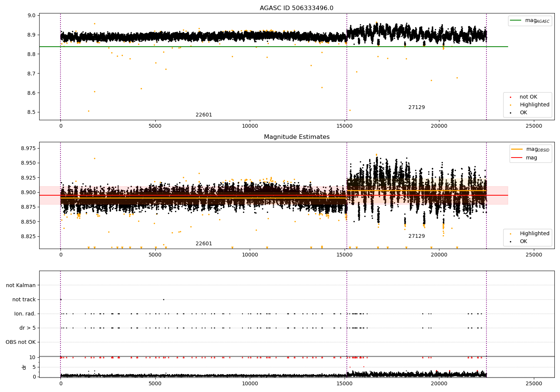Click the red 'mag' legend entry in Magnitude Estimates
The width and height of the screenshot is (560, 392).
coord(532,158)
